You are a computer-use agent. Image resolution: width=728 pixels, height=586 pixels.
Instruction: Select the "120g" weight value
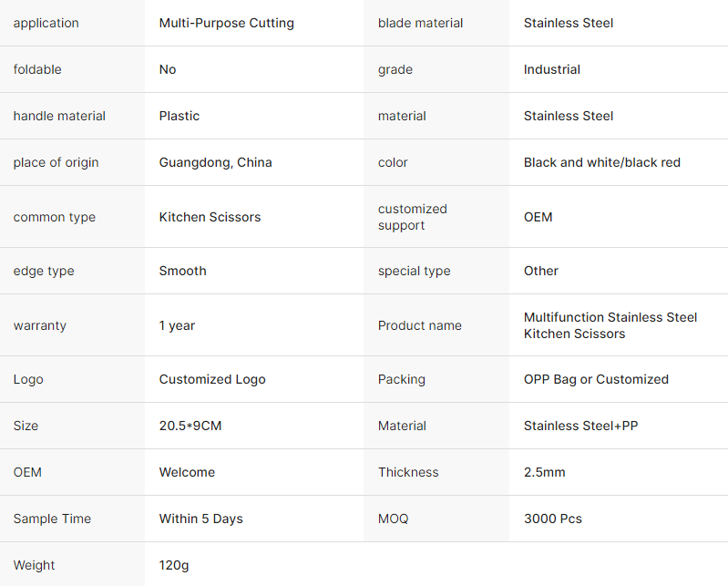tap(174, 565)
